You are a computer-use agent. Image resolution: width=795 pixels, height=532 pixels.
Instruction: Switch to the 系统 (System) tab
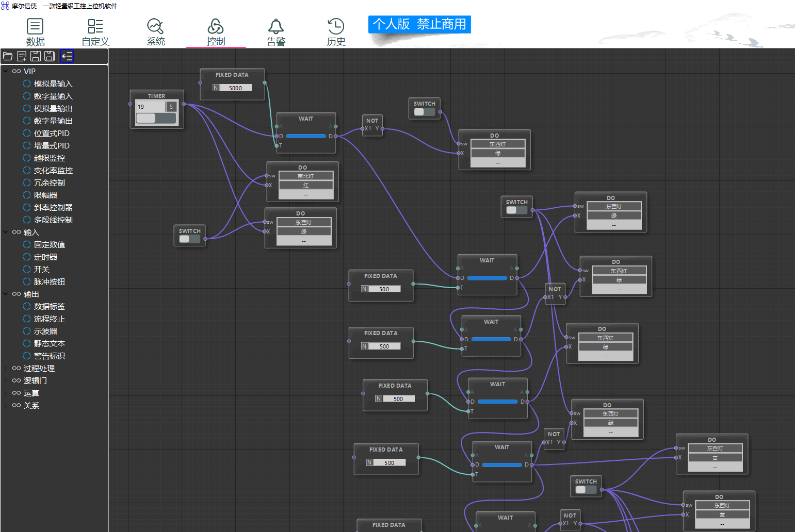pyautogui.click(x=155, y=32)
